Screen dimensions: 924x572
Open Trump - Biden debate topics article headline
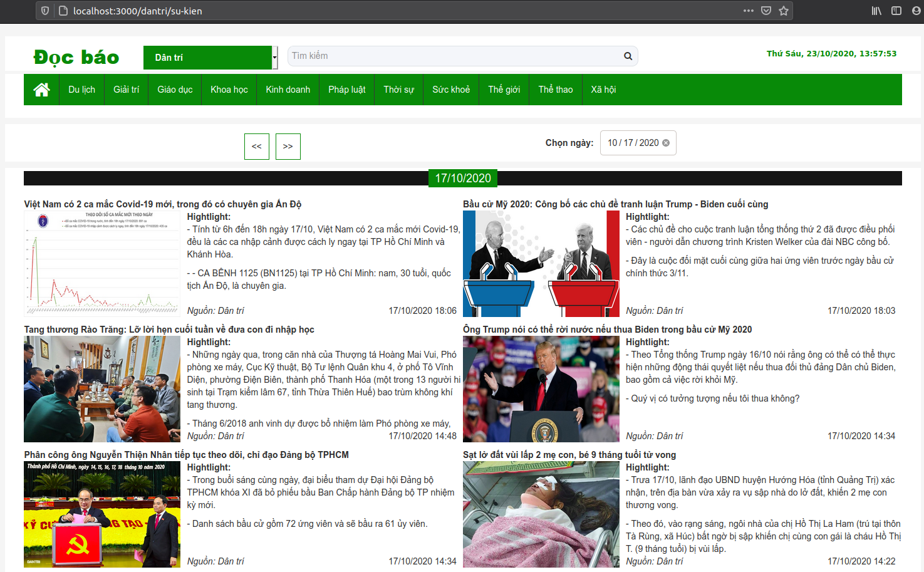point(616,204)
